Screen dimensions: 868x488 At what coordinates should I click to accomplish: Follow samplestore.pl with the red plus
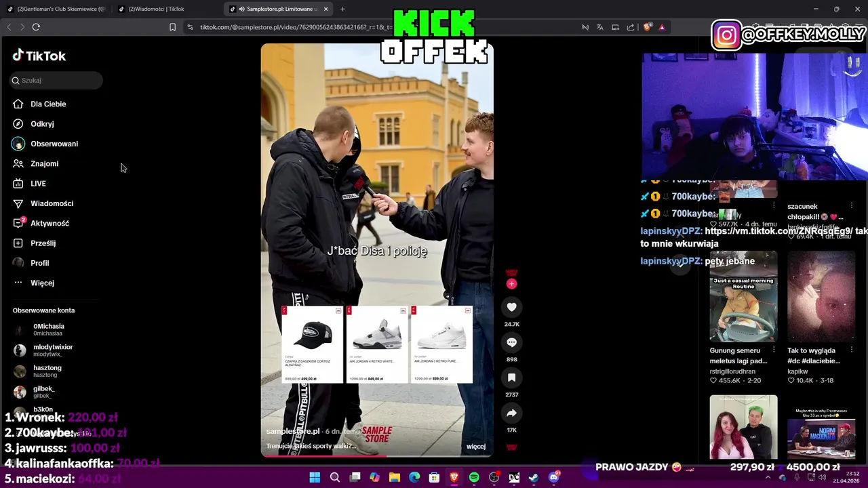click(x=511, y=284)
